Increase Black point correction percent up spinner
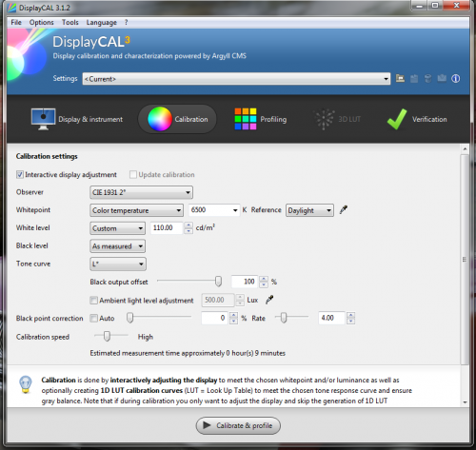Viewport: 476px width, 450px height. point(233,315)
